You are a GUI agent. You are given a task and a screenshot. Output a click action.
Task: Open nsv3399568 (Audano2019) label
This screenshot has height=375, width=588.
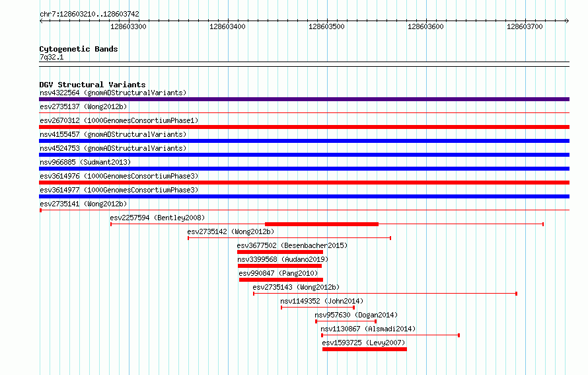[283, 259]
